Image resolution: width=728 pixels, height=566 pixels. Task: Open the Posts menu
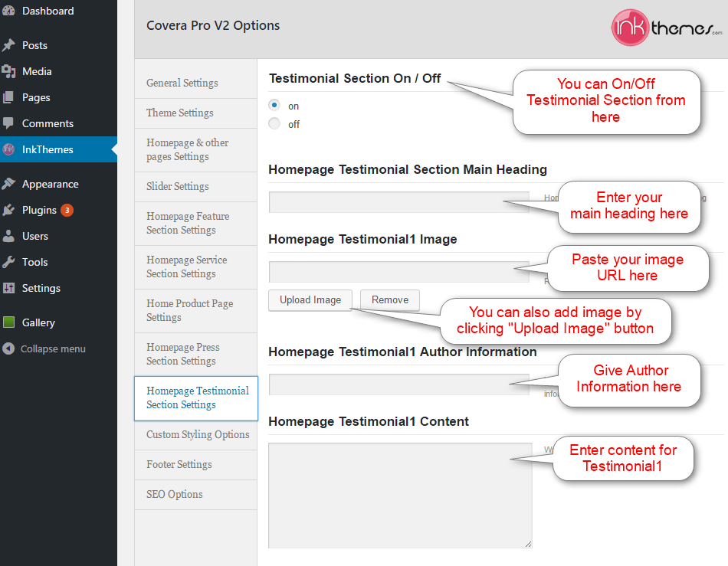[58, 45]
